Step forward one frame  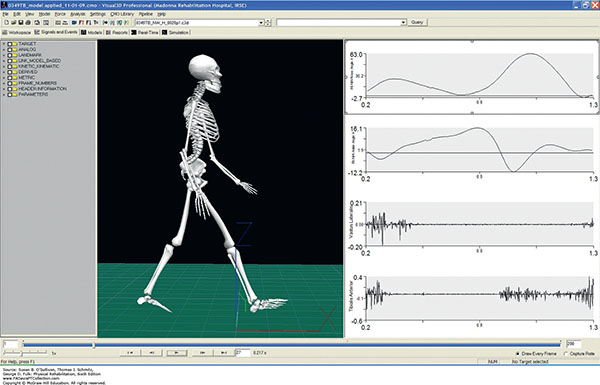coord(202,352)
